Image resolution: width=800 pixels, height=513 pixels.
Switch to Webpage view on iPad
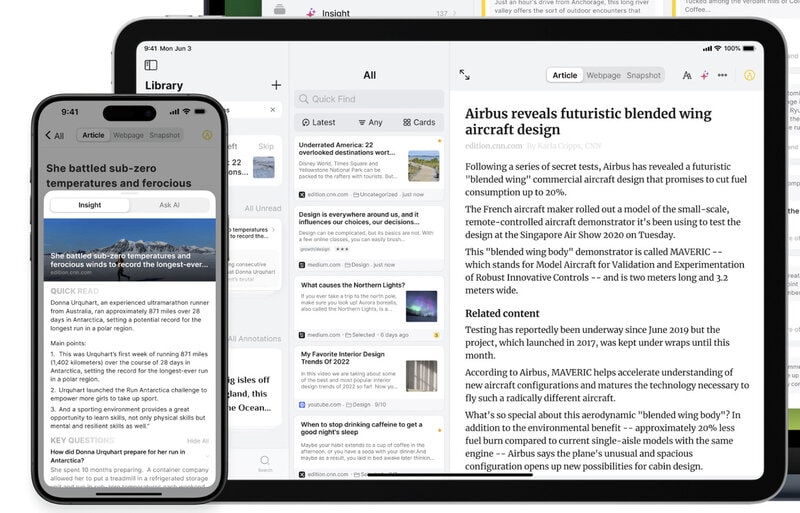(603, 75)
